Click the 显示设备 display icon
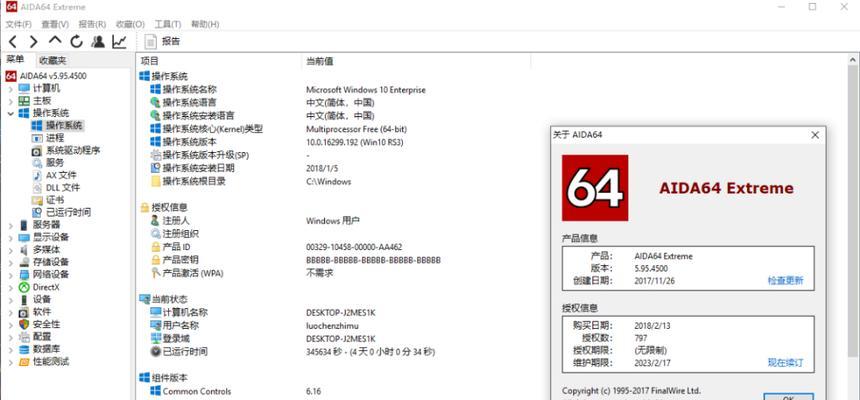The height and width of the screenshot is (400, 860). [24, 238]
